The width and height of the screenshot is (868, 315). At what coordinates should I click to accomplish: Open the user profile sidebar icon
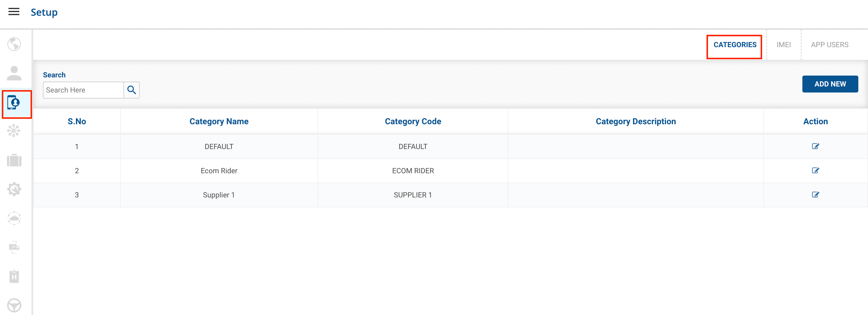(x=14, y=73)
